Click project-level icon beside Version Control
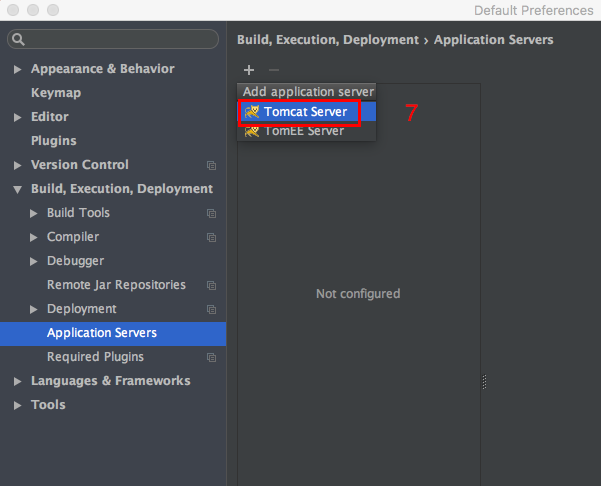Screen dimensions: 601x486 coord(211,165)
